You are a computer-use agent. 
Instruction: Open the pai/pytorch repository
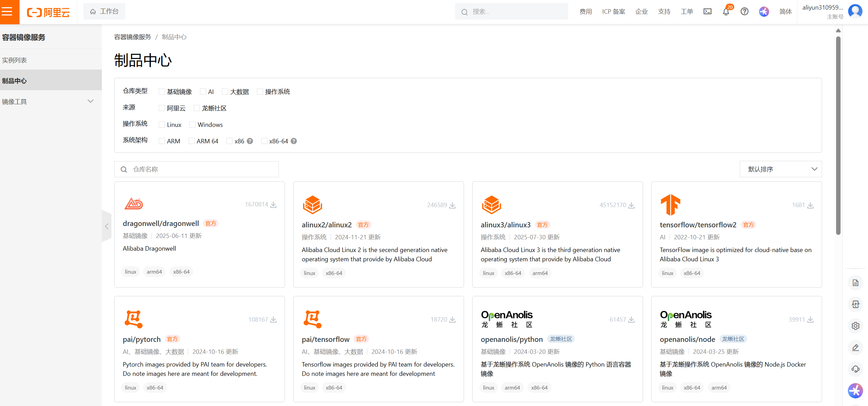pos(142,339)
